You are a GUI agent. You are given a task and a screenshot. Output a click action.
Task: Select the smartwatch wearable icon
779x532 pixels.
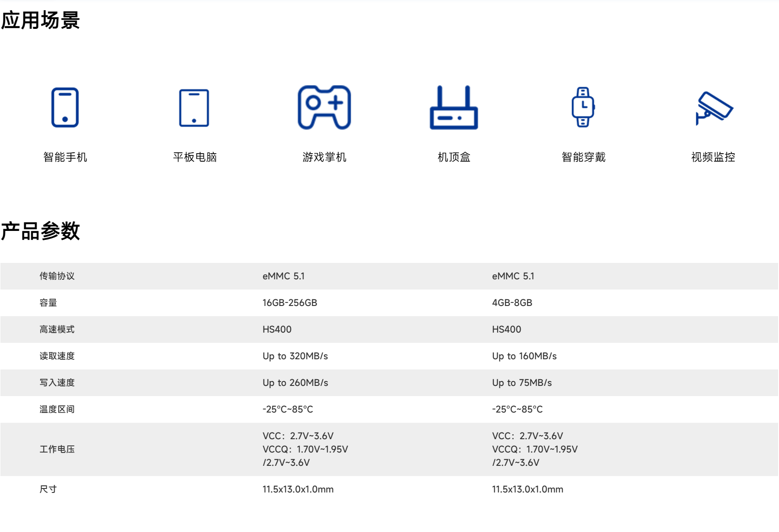(583, 107)
